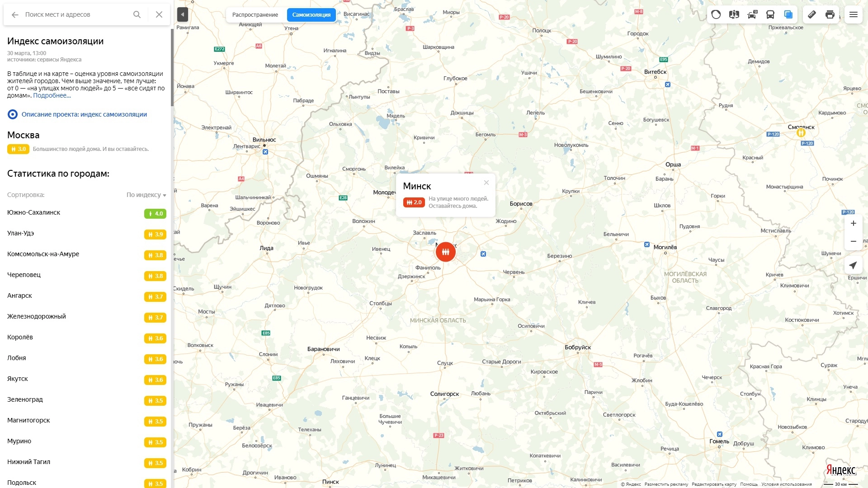Switch to the Распространение tab
This screenshot has height=488, width=868.
pyautogui.click(x=255, y=15)
